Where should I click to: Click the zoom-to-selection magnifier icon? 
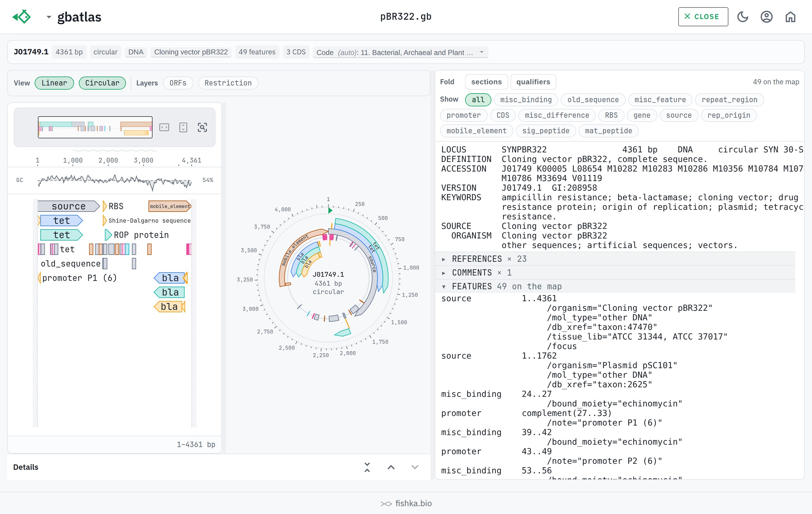202,127
